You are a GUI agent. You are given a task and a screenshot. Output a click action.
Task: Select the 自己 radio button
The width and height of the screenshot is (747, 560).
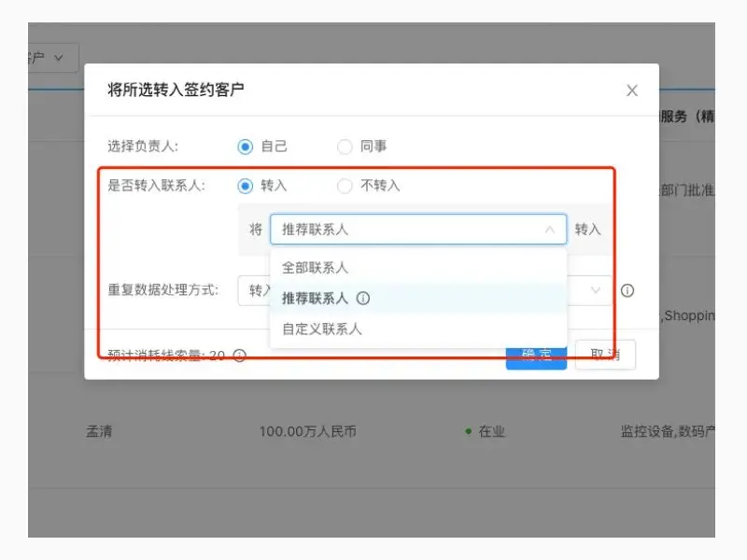coord(243,147)
